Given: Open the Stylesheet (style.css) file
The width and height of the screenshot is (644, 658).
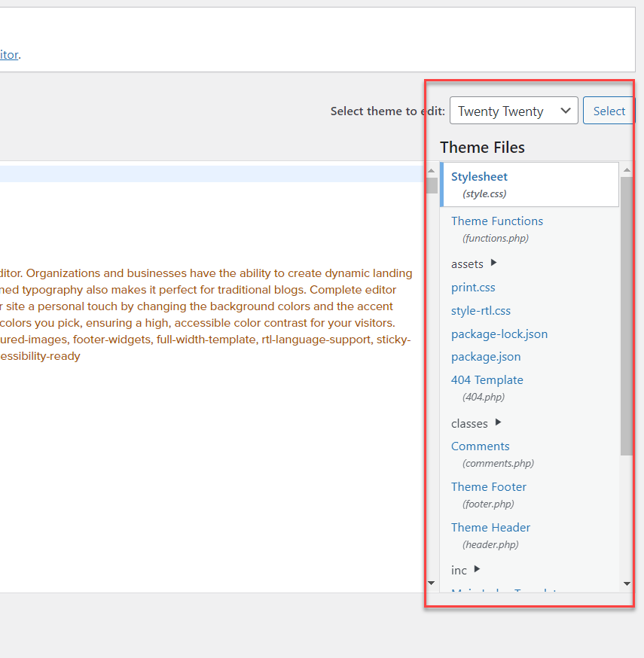Looking at the screenshot, I should (x=530, y=184).
